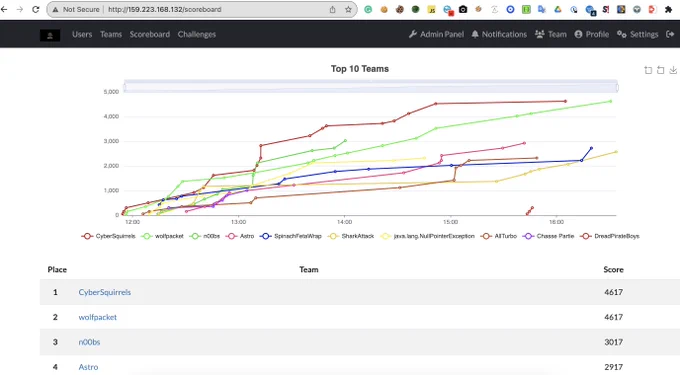The width and height of the screenshot is (680, 375).
Task: Reload the scoreboard page
Action: (36, 9)
